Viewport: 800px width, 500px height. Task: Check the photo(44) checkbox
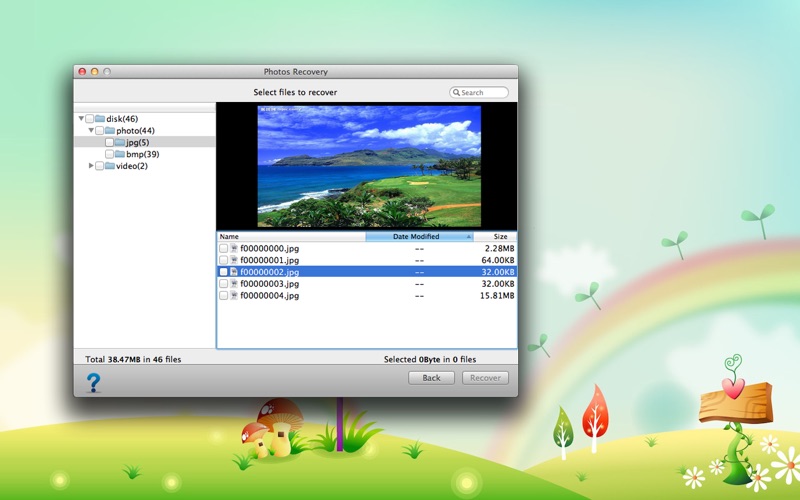coord(99,131)
